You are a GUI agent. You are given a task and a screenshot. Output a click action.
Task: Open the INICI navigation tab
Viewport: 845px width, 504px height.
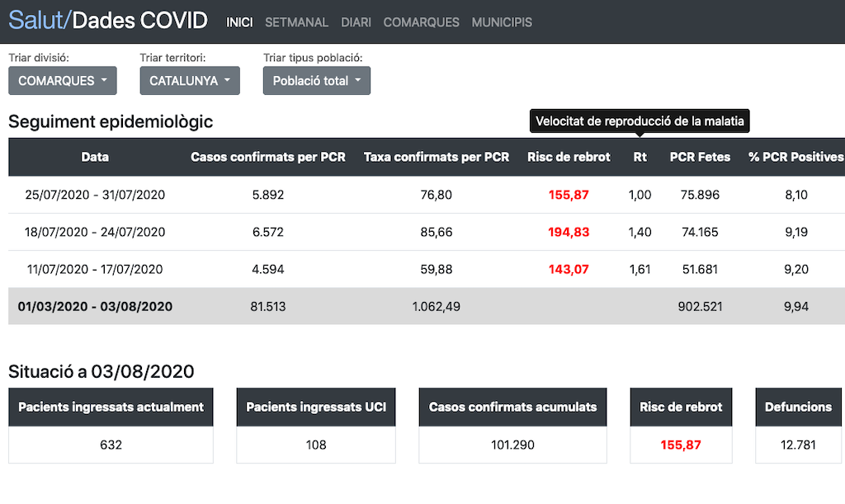pos(239,22)
